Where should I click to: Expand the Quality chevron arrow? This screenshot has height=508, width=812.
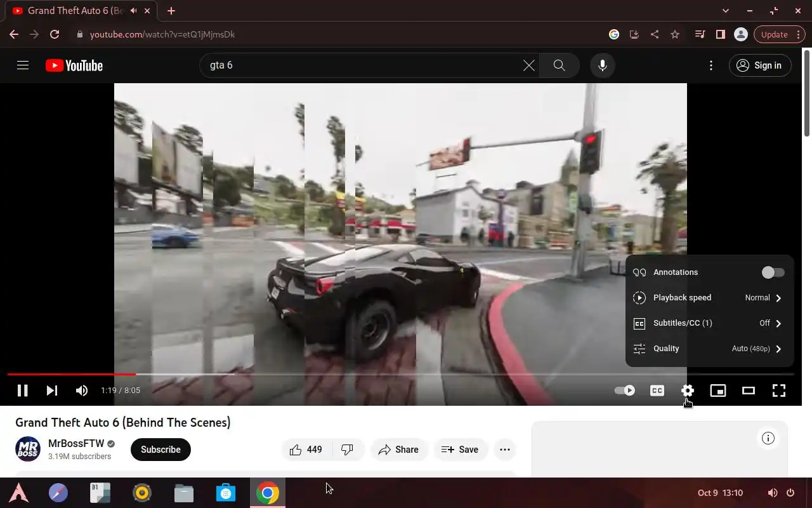tap(778, 349)
